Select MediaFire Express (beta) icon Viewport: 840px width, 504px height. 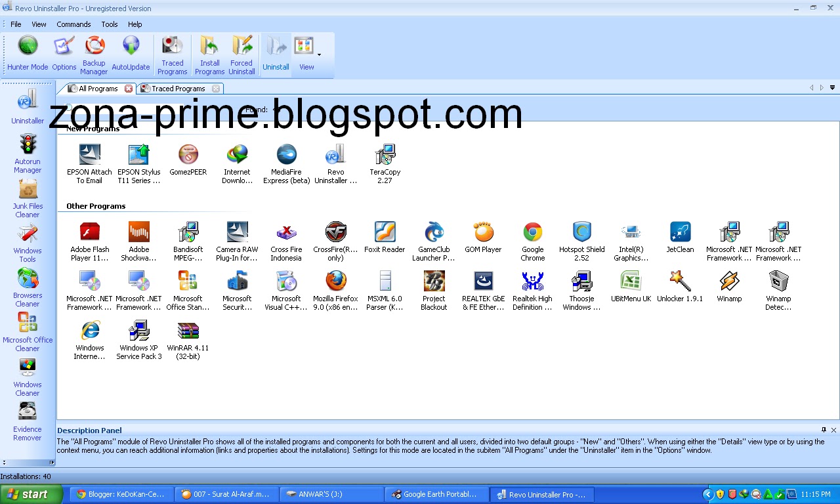[286, 164]
